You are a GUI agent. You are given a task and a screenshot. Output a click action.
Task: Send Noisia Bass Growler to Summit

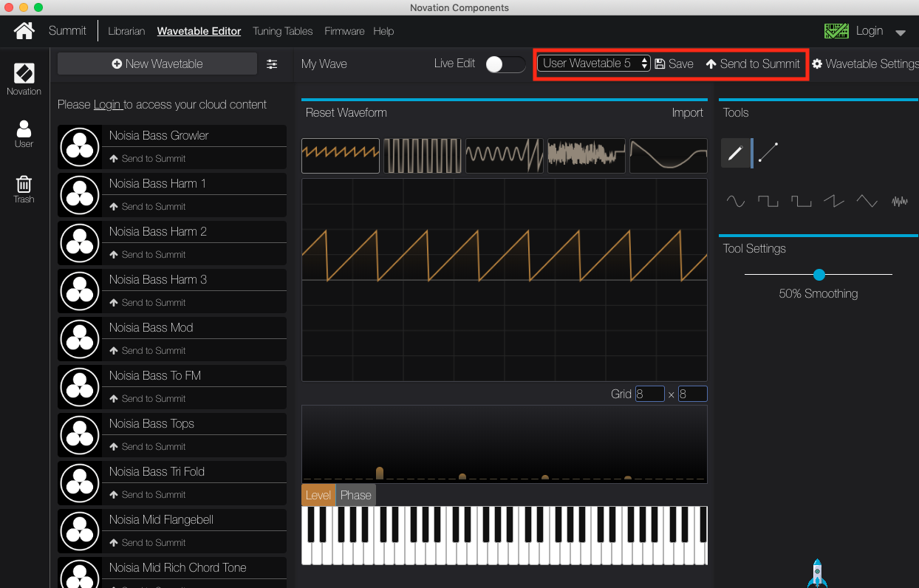[x=147, y=159]
